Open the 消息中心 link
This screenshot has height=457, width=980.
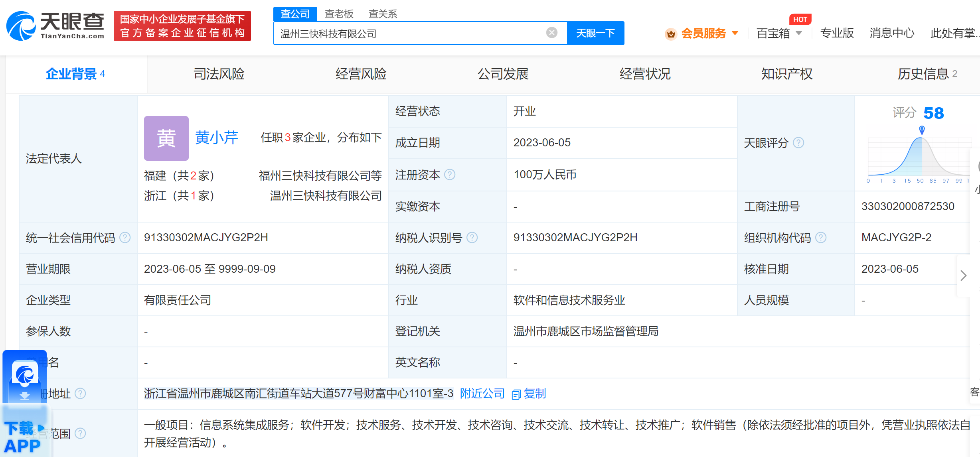[x=892, y=33]
